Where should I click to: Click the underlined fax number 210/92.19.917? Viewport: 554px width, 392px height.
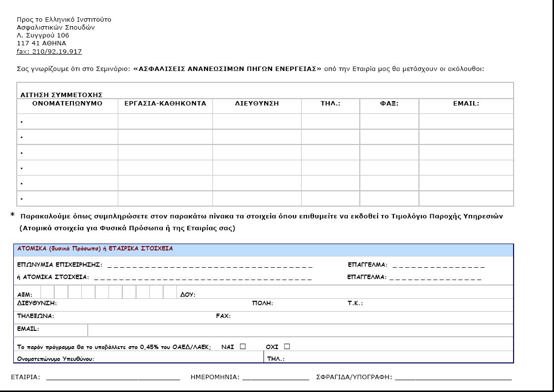coord(49,51)
